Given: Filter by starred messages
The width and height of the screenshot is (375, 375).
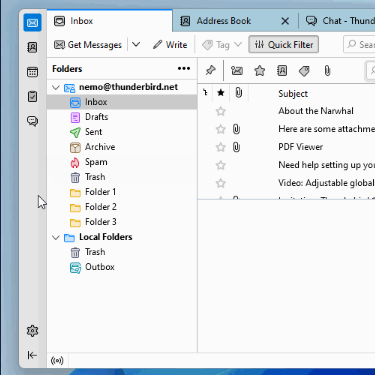Looking at the screenshot, I should click(260, 71).
